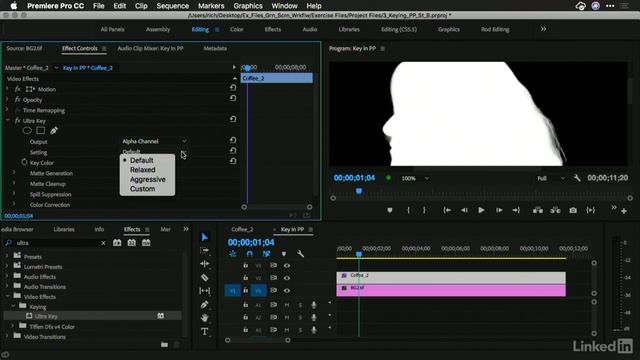Toggle V1 track output eye
This screenshot has width=640, height=360.
pyautogui.click(x=287, y=291)
